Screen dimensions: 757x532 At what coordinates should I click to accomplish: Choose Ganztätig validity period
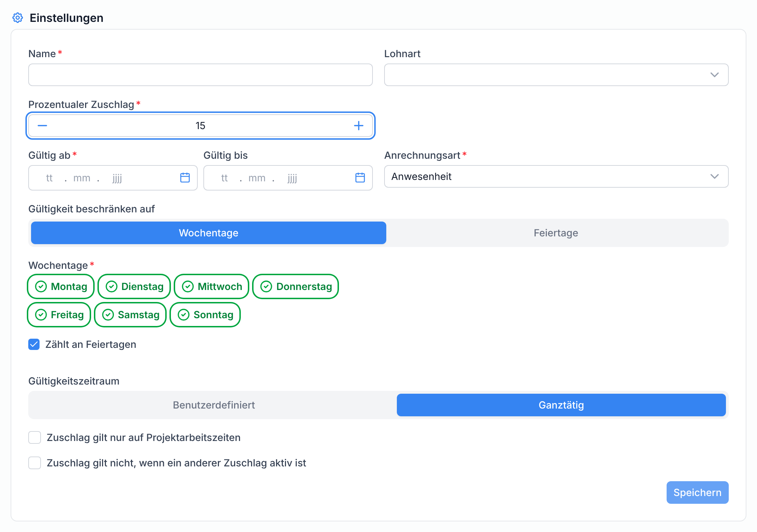click(x=561, y=405)
